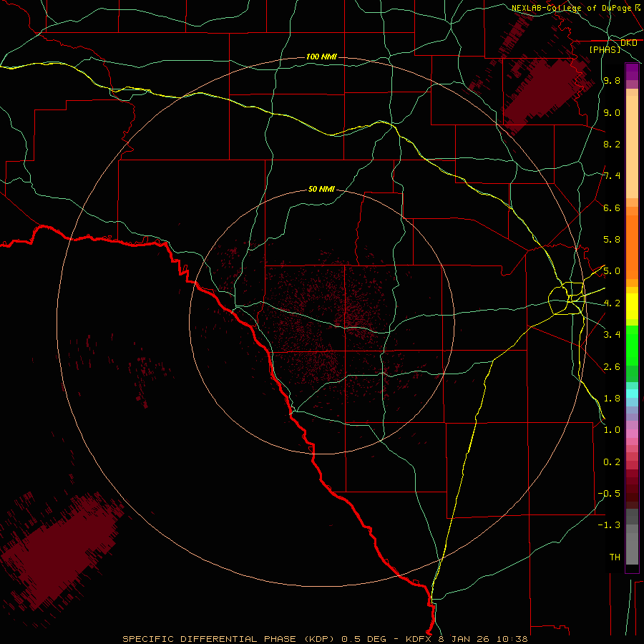The width and height of the screenshot is (644, 644).
Task: Click the 2.6 scale value
Action: point(612,367)
